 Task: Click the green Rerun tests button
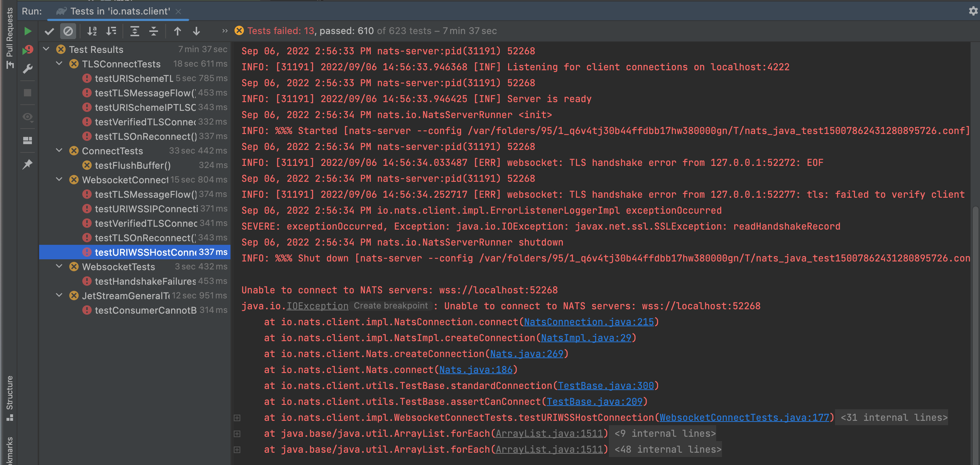pyautogui.click(x=28, y=31)
